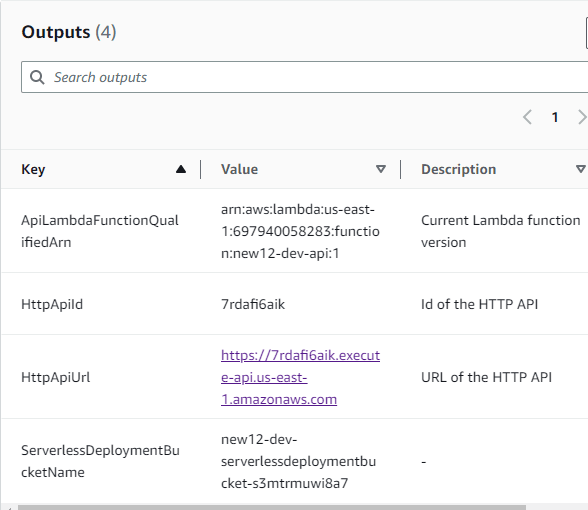
Task: Click the Outputs (4) heading
Action: pyautogui.click(x=69, y=32)
